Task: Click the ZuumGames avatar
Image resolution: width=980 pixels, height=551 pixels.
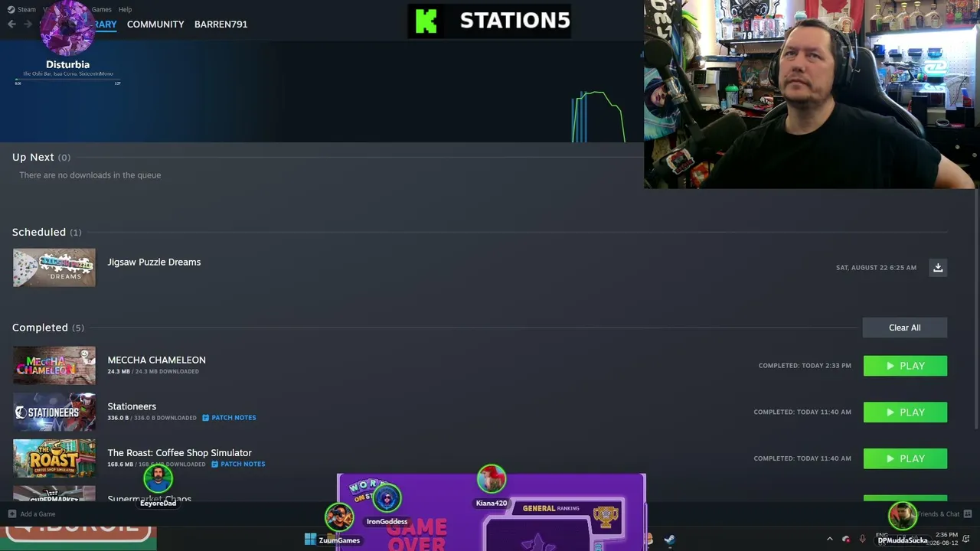Action: 339,517
